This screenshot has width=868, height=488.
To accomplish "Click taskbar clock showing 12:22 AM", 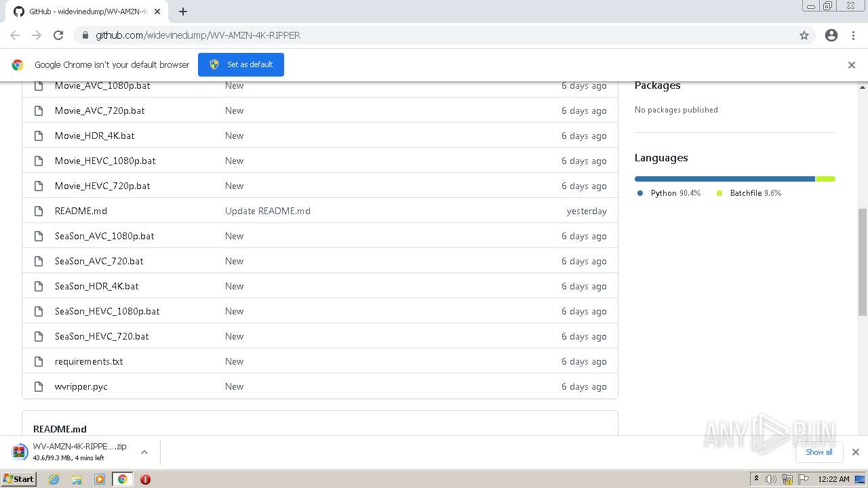I will point(833,479).
